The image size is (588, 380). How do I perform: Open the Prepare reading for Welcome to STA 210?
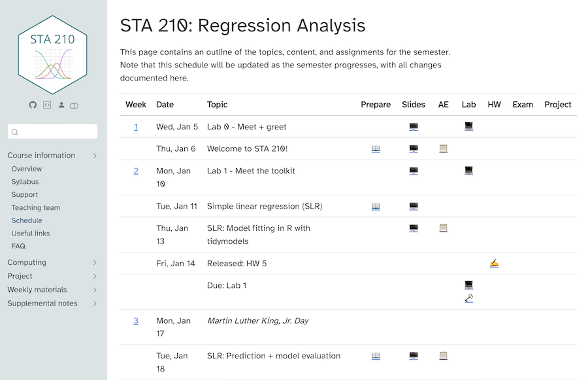[x=376, y=149]
